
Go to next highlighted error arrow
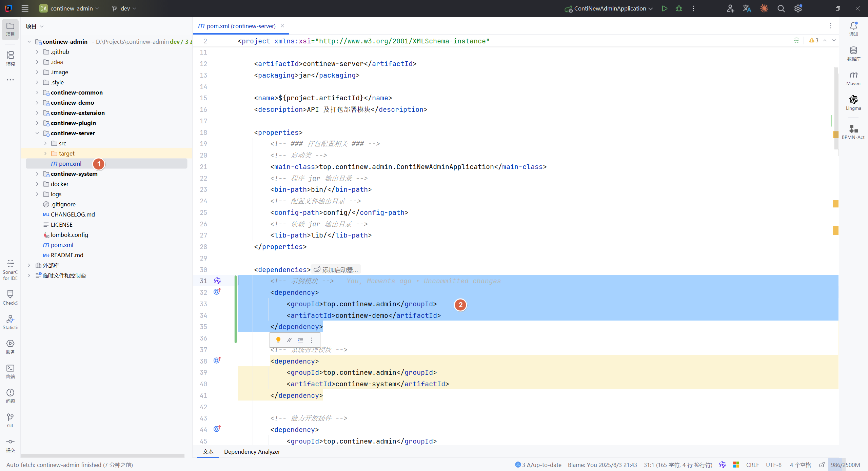(834, 40)
